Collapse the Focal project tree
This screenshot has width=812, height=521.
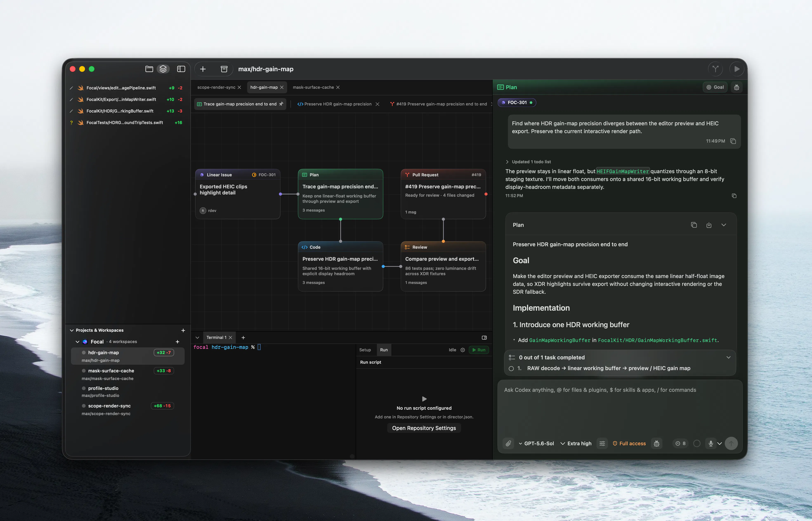77,342
